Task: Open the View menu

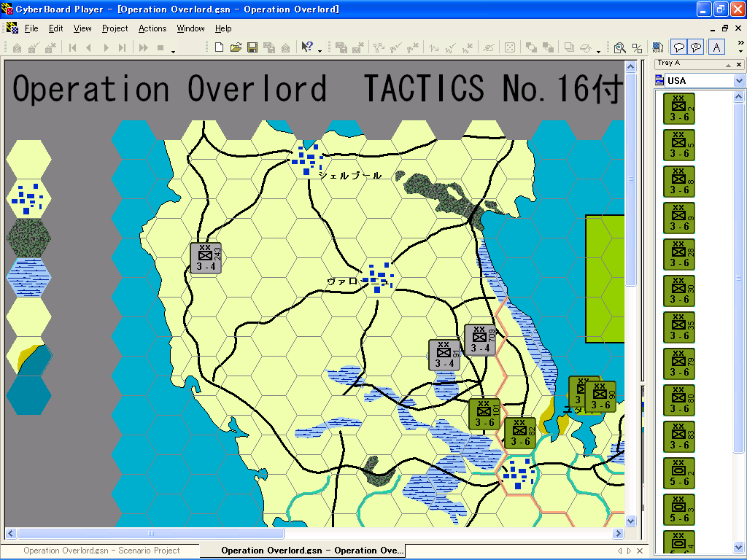Action: (82, 28)
